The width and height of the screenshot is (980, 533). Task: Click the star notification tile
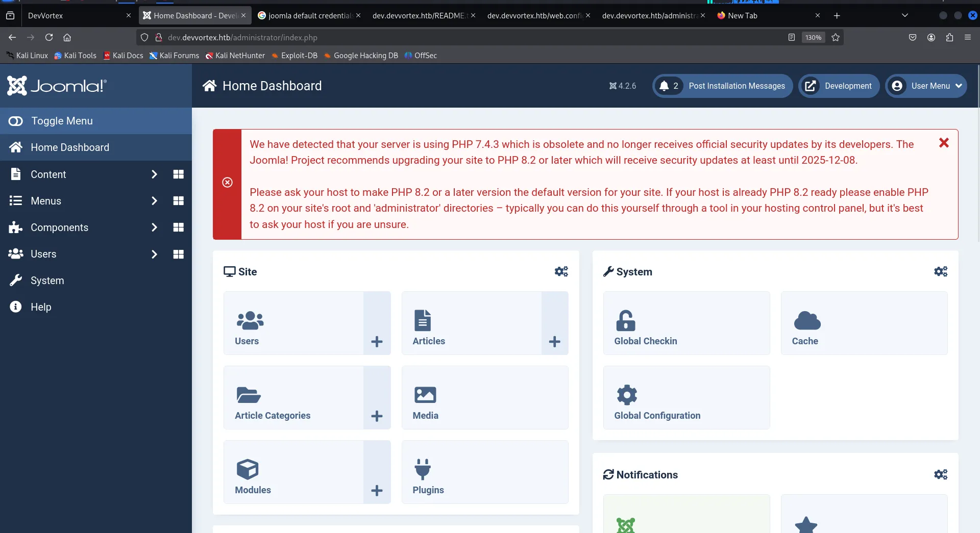tap(864, 514)
